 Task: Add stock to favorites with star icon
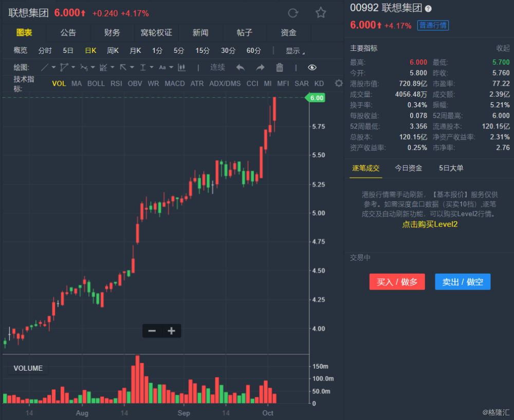pyautogui.click(x=321, y=13)
